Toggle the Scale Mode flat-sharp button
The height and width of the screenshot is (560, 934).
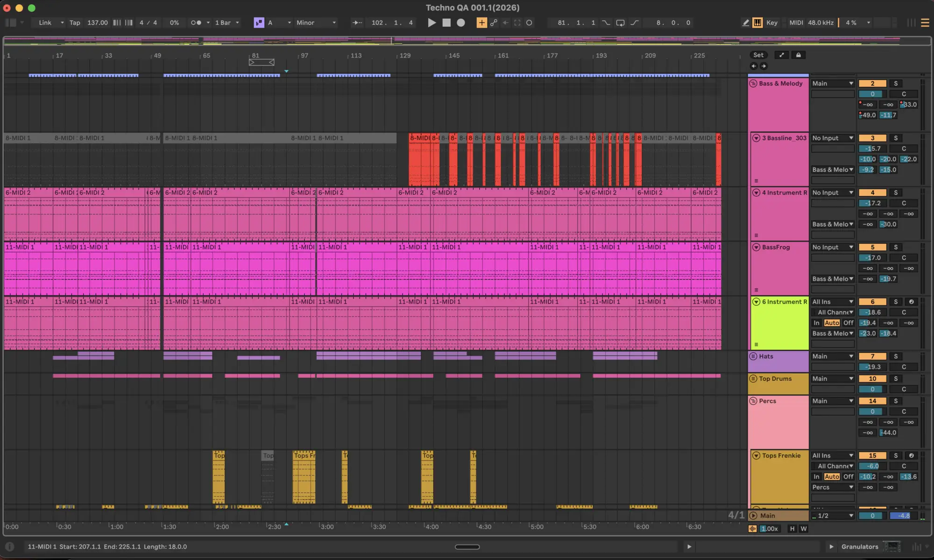point(259,22)
